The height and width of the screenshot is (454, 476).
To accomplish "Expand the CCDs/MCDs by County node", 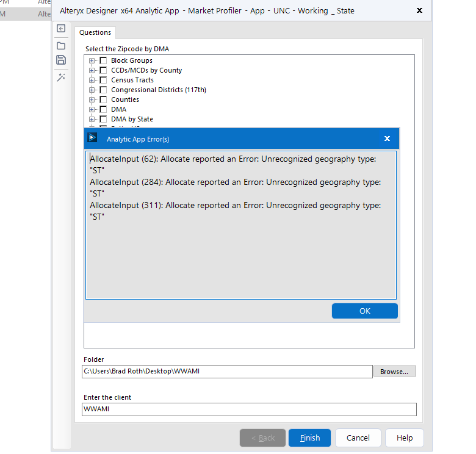I will pyautogui.click(x=92, y=70).
